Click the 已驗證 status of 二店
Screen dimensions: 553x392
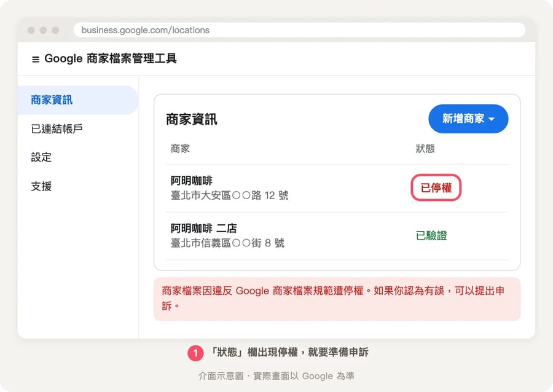[x=431, y=235]
